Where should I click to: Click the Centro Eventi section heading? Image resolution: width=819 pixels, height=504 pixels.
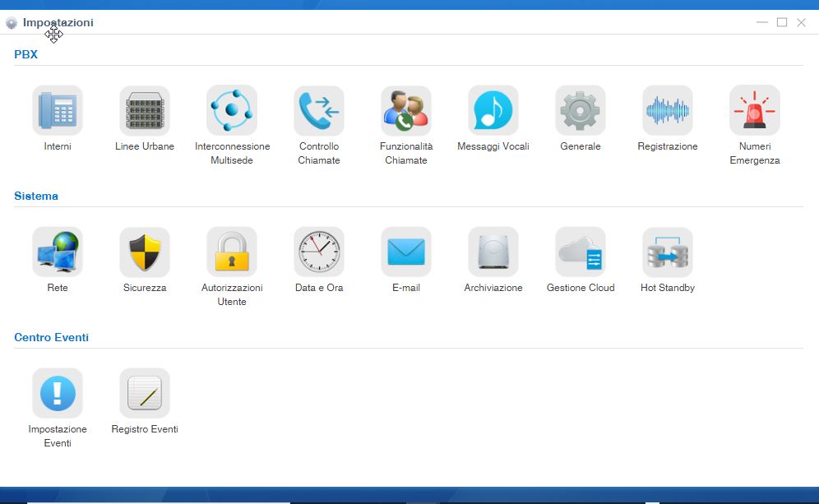click(x=51, y=337)
